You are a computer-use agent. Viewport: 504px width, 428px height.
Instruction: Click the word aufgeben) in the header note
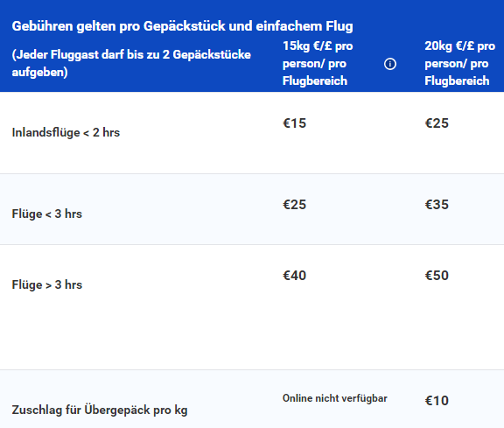pyautogui.click(x=40, y=72)
